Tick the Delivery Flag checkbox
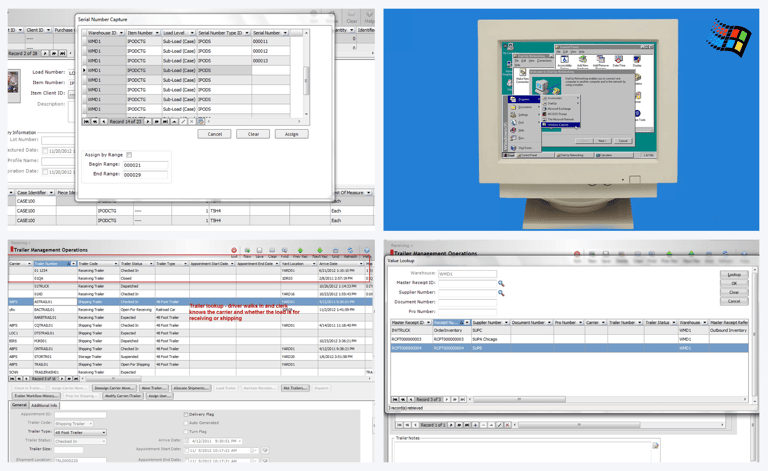 (x=186, y=414)
